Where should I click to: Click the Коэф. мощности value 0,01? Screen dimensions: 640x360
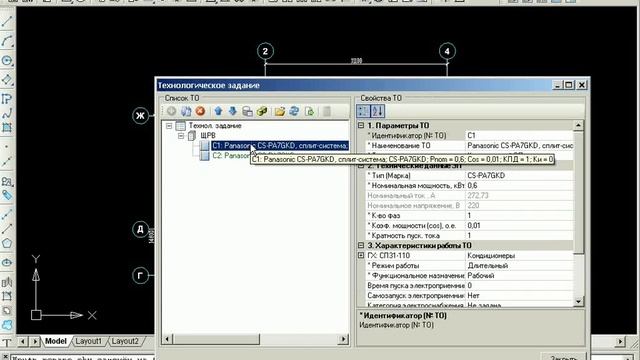(520, 226)
